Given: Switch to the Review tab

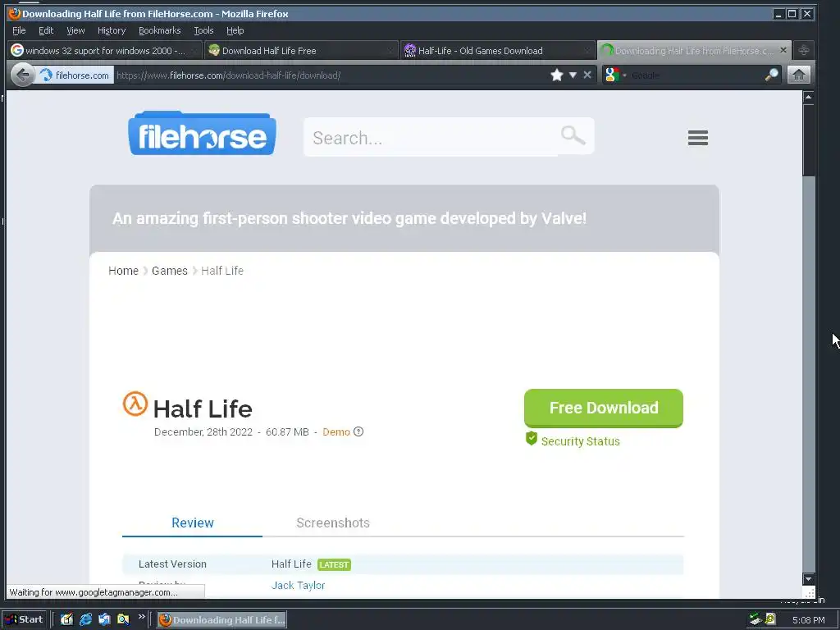Looking at the screenshot, I should (x=192, y=523).
